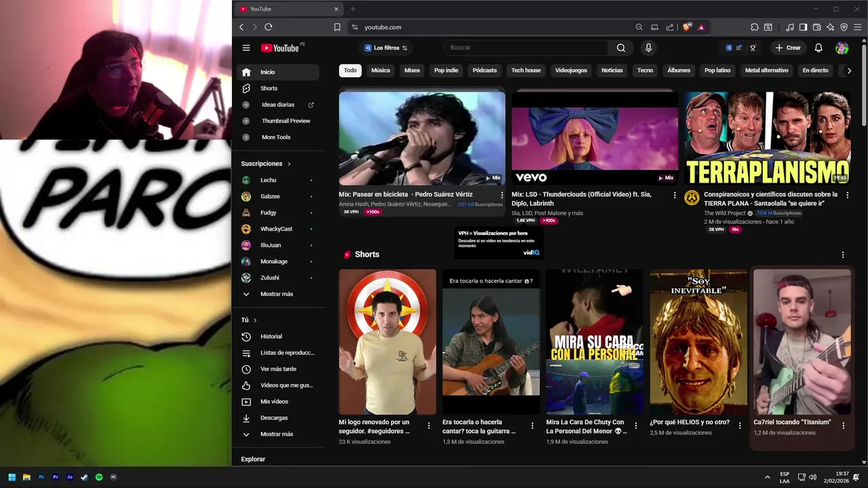Select the Música filter chip
Screen dimensions: 868x488
380,70
